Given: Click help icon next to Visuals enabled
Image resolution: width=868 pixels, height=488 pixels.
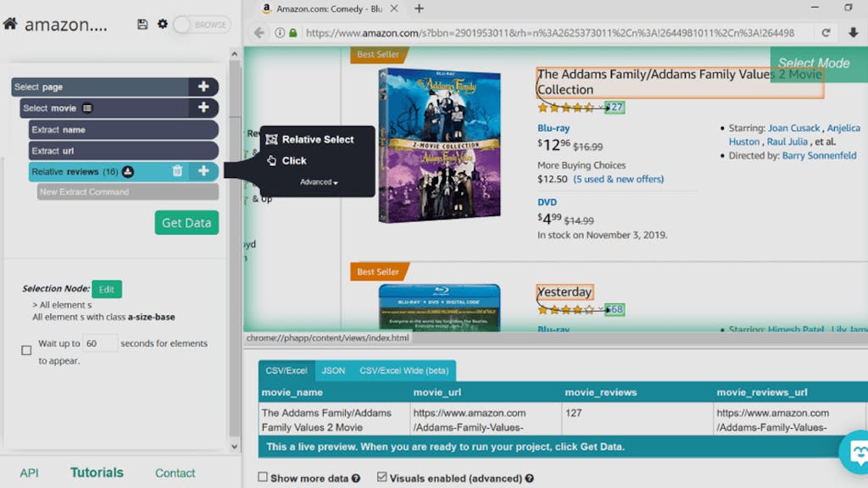Looking at the screenshot, I should click(530, 479).
